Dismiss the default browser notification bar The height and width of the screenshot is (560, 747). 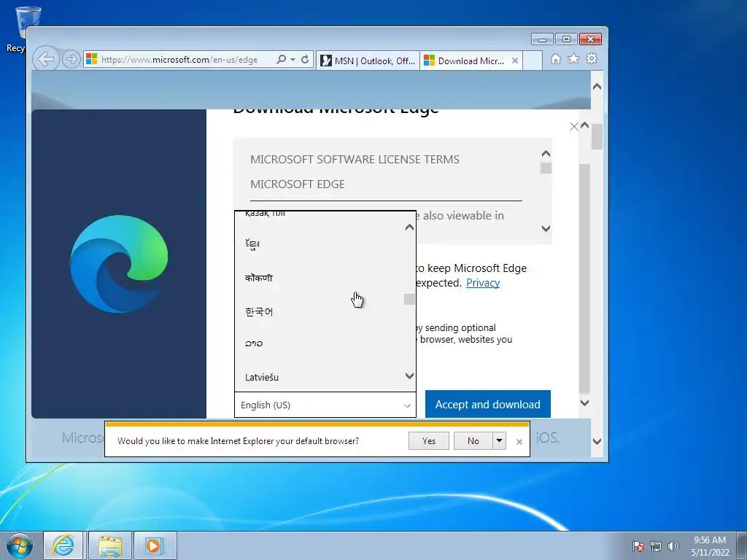coord(519,442)
